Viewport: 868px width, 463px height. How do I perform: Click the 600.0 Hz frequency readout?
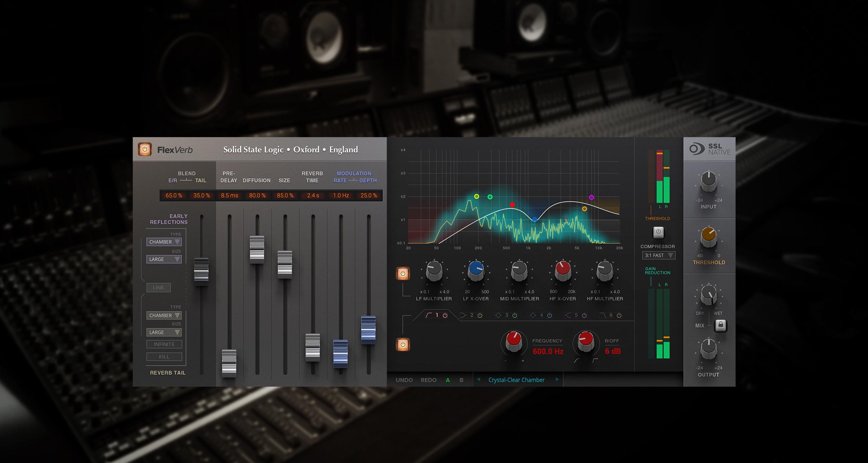tap(548, 351)
